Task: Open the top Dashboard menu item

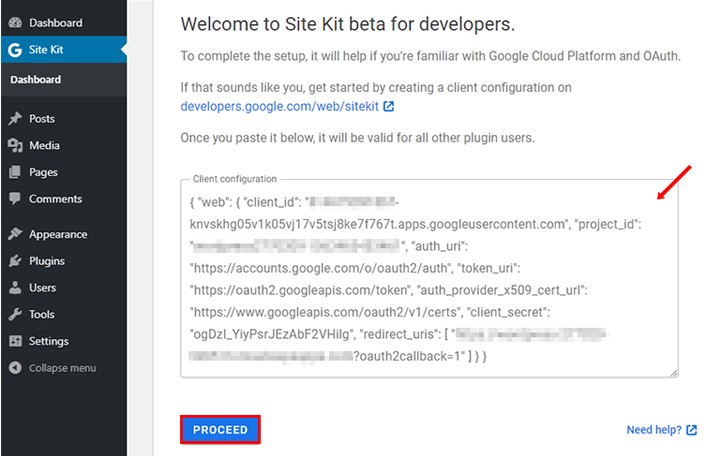Action: 64,23
